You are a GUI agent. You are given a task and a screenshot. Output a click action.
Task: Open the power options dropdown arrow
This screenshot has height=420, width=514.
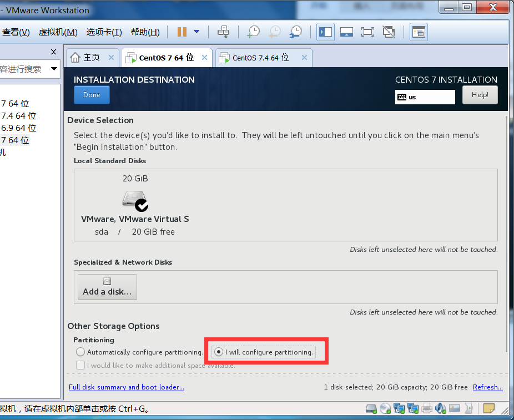196,32
